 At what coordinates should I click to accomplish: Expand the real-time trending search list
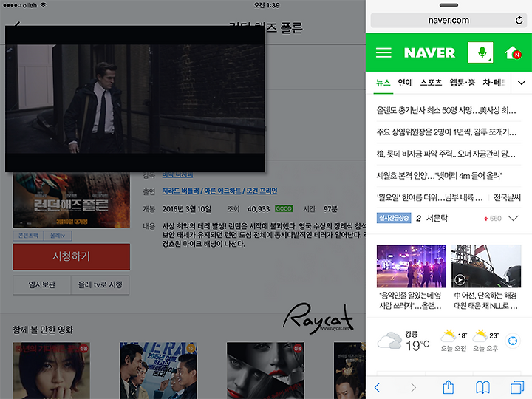[514, 218]
